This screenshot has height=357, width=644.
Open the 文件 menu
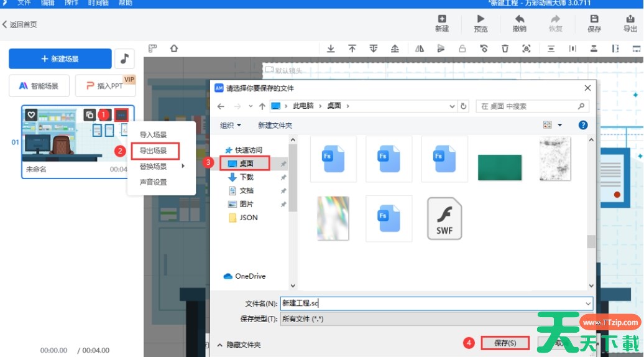pos(24,3)
